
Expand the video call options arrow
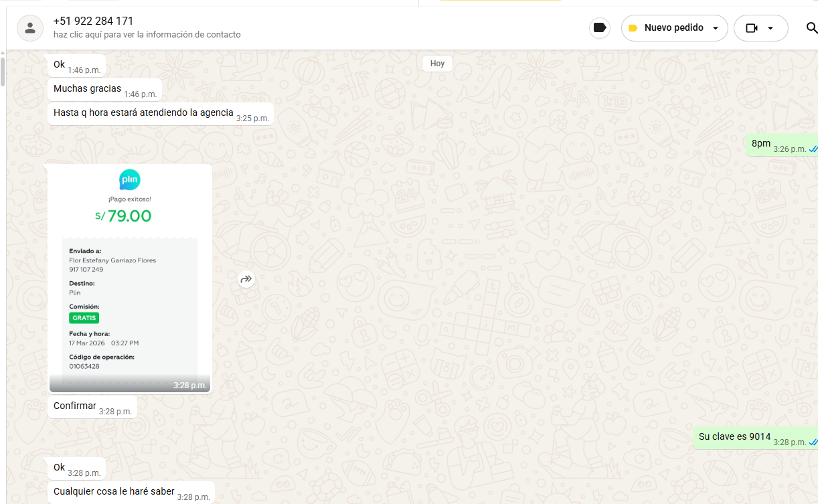click(x=770, y=28)
